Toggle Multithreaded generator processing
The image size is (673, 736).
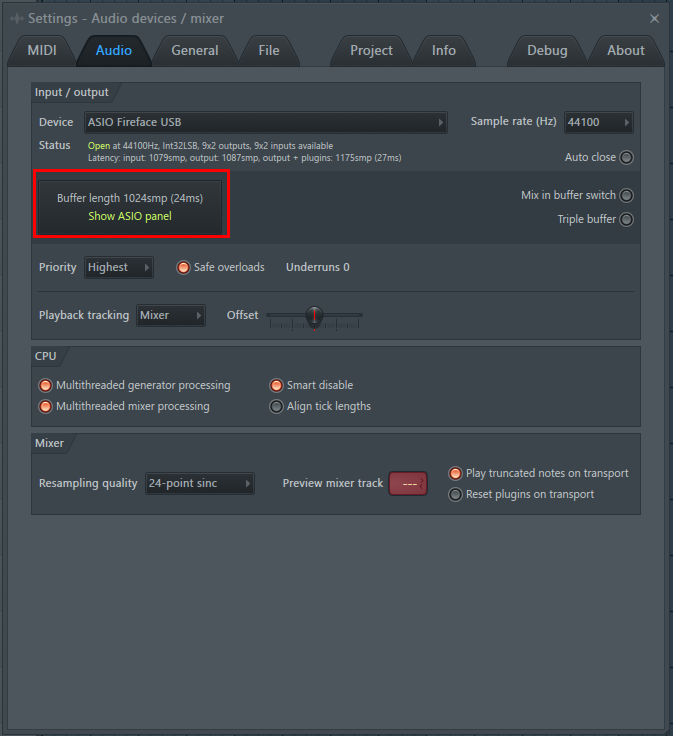[46, 385]
